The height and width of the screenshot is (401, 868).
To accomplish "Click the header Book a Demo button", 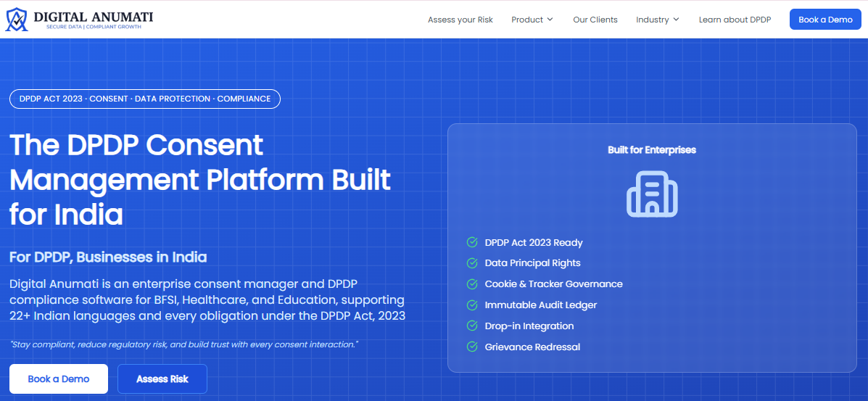I will pos(825,20).
